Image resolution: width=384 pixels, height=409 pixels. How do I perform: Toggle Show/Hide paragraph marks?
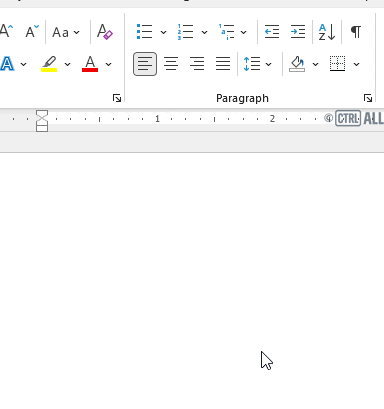[356, 32]
